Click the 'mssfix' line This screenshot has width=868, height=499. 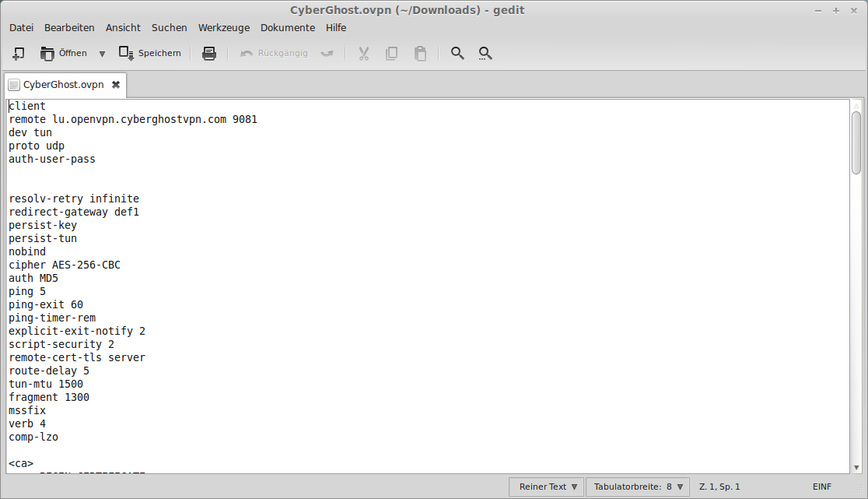coord(27,410)
